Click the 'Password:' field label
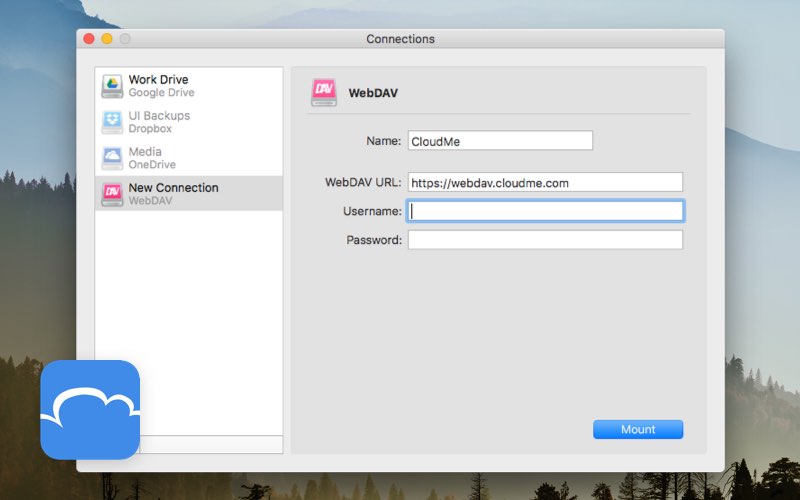Screen dimensions: 800x500 tap(374, 240)
